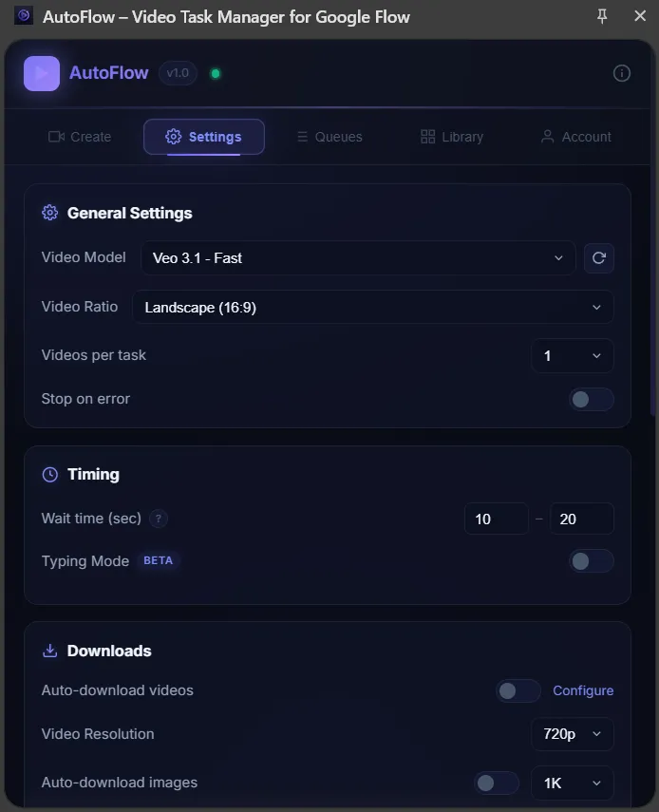Screen dimensions: 659x812
Task: Enable Auto-download videos
Action: click(x=518, y=690)
